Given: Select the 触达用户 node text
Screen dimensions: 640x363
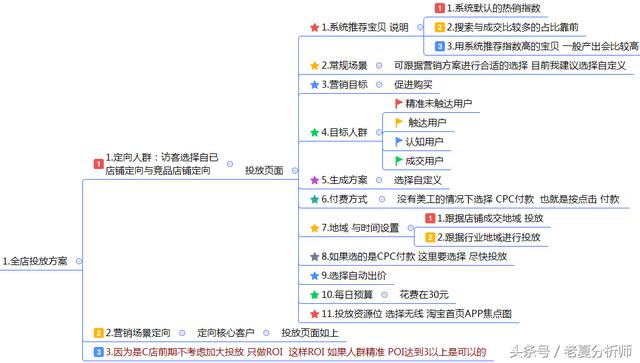Looking at the screenshot, I should click(x=427, y=122).
